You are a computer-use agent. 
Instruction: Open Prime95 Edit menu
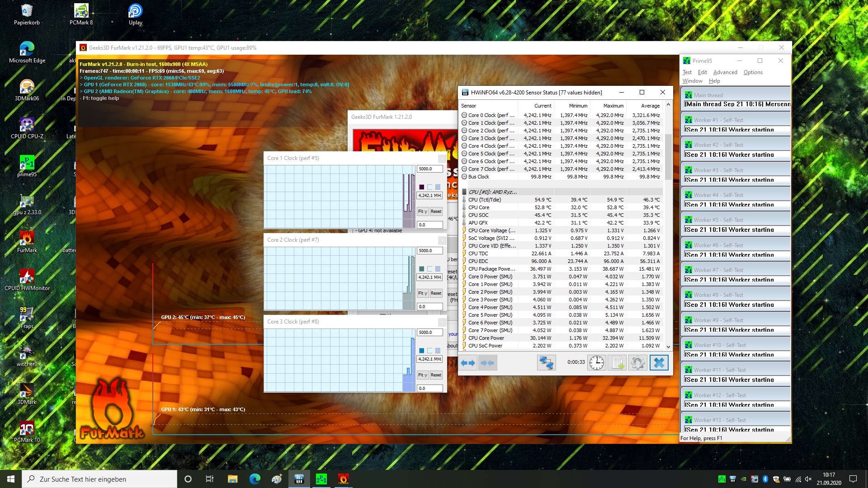pos(702,72)
